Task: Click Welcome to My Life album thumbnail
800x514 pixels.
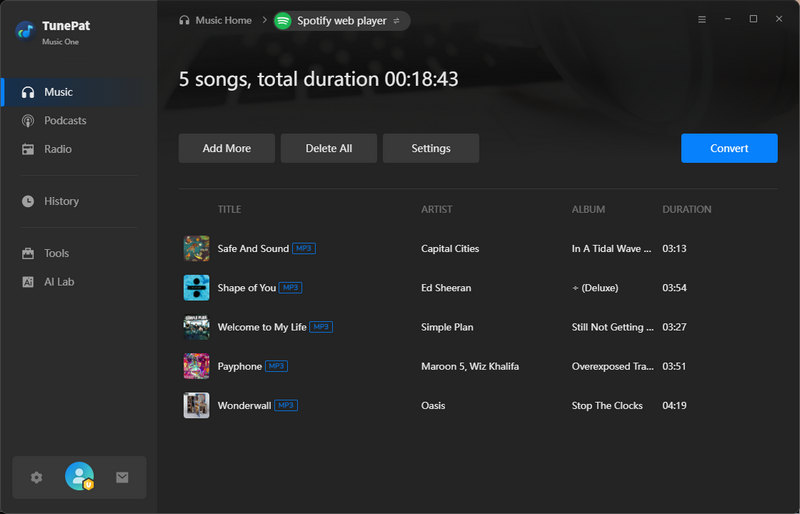Action: [x=196, y=327]
